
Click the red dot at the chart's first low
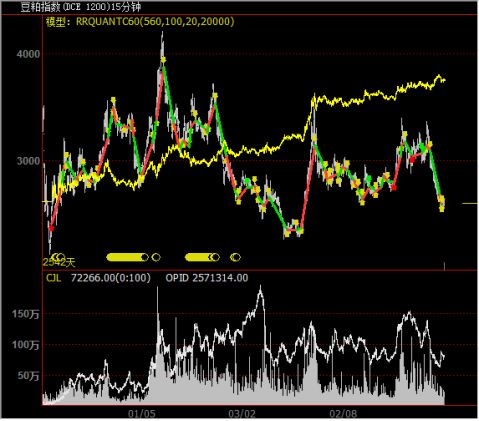coord(51,228)
